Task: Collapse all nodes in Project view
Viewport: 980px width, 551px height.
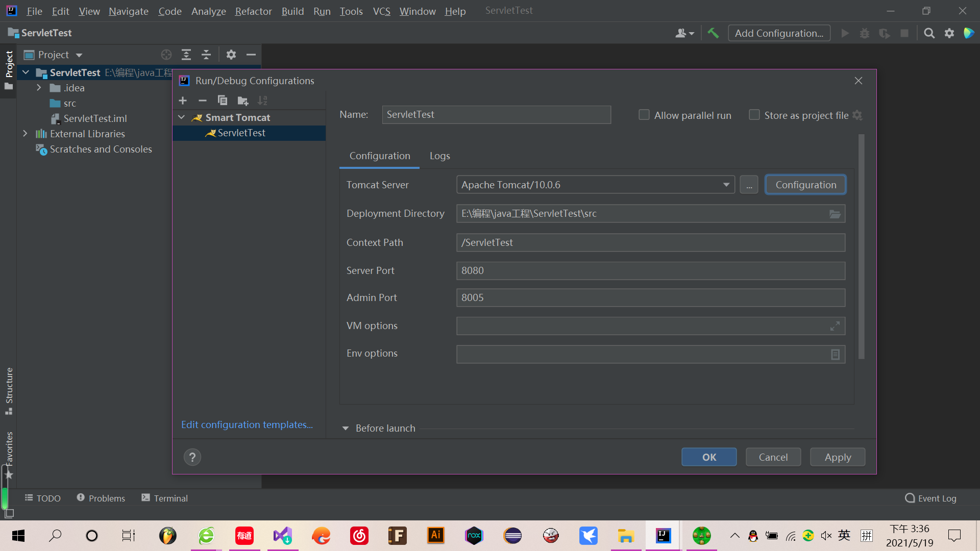Action: (x=206, y=55)
